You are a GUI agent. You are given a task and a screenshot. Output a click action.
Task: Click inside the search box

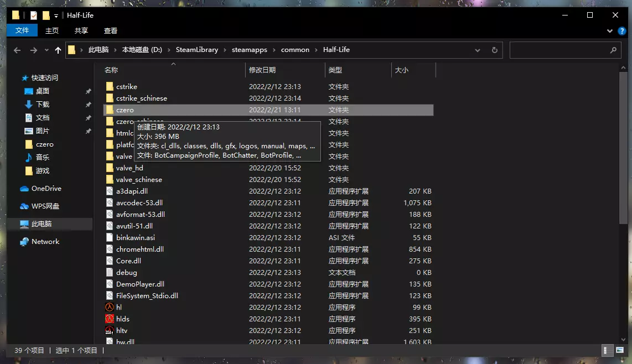[x=560, y=50]
